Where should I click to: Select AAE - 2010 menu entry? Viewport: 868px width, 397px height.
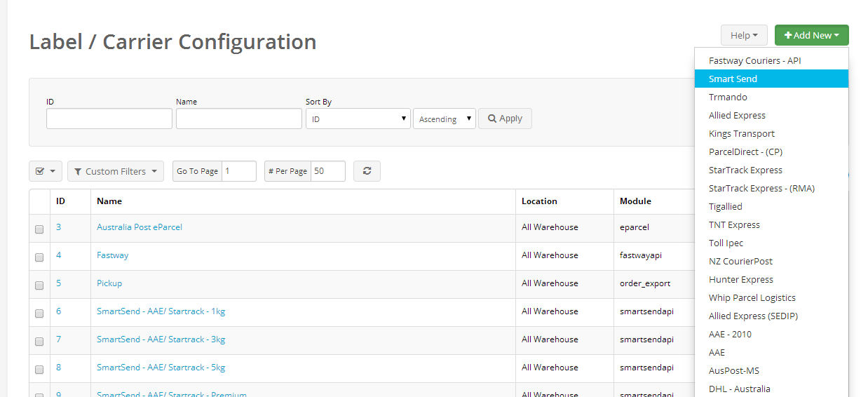[x=771, y=335]
